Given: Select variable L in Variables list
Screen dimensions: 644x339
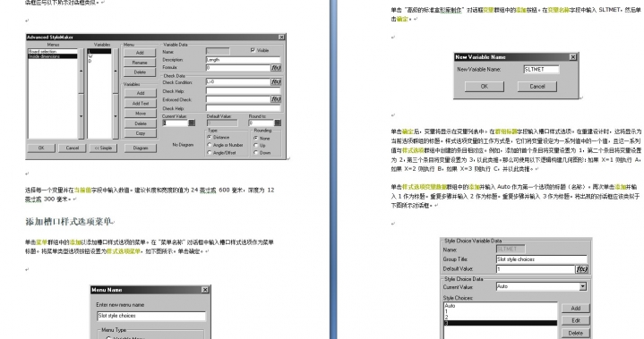Looking at the screenshot, I should [99, 52].
